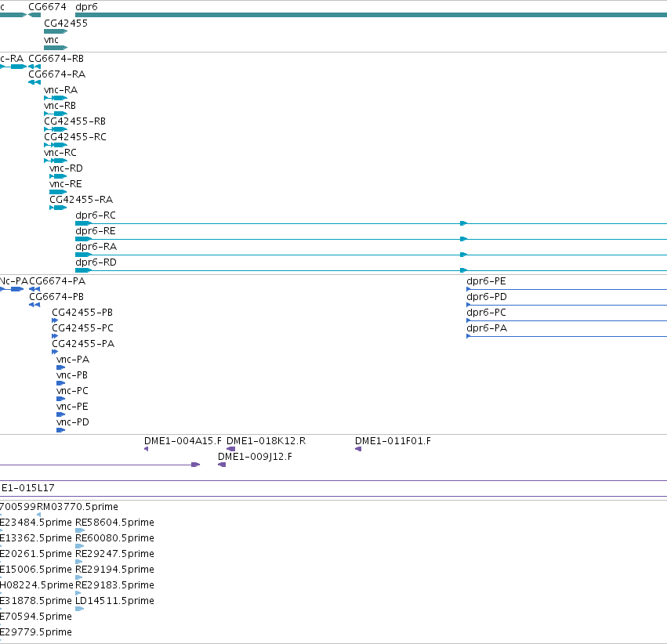Click the vnc-RC transcript label

[60, 153]
